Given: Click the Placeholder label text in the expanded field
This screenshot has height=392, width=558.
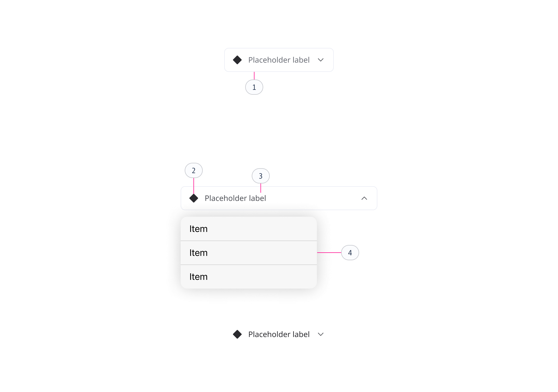Looking at the screenshot, I should (x=236, y=198).
